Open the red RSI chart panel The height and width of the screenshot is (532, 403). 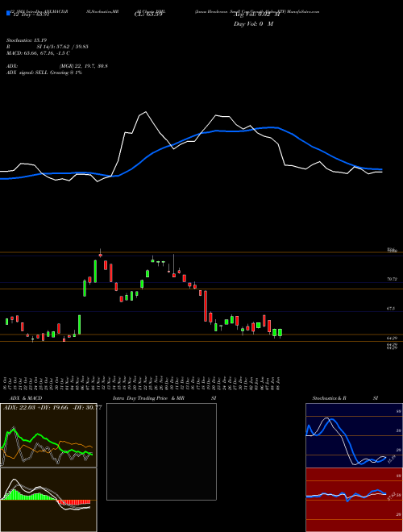tap(354, 500)
